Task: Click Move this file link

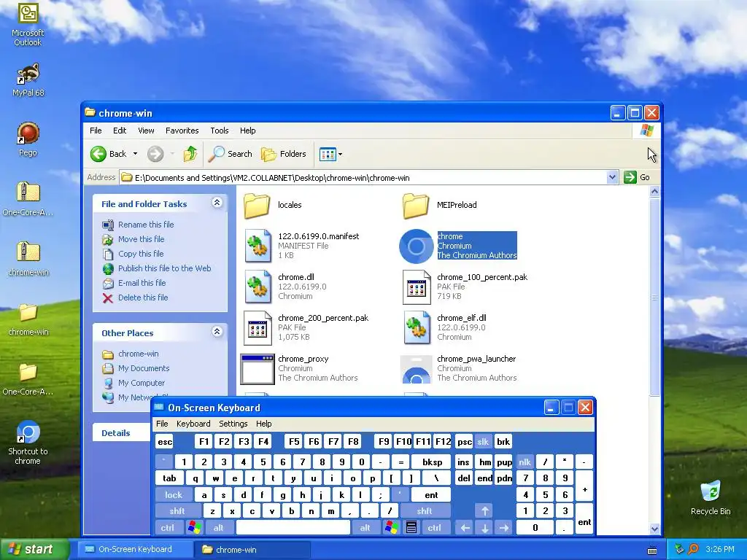Action: [141, 239]
